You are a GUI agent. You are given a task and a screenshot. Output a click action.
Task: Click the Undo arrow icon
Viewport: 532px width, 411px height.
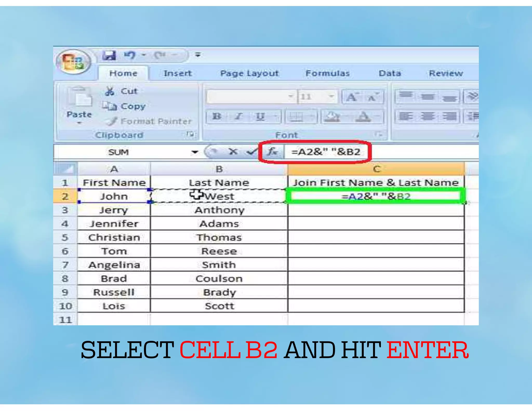coord(130,55)
